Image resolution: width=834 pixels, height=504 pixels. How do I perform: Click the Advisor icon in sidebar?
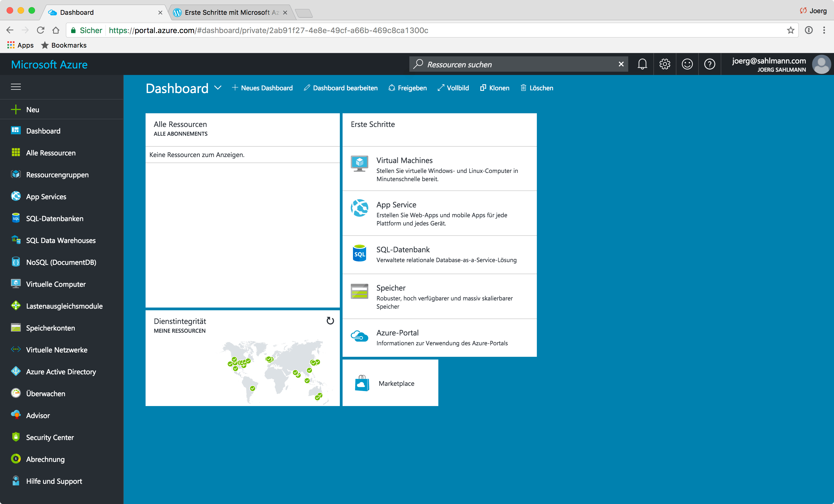click(16, 415)
